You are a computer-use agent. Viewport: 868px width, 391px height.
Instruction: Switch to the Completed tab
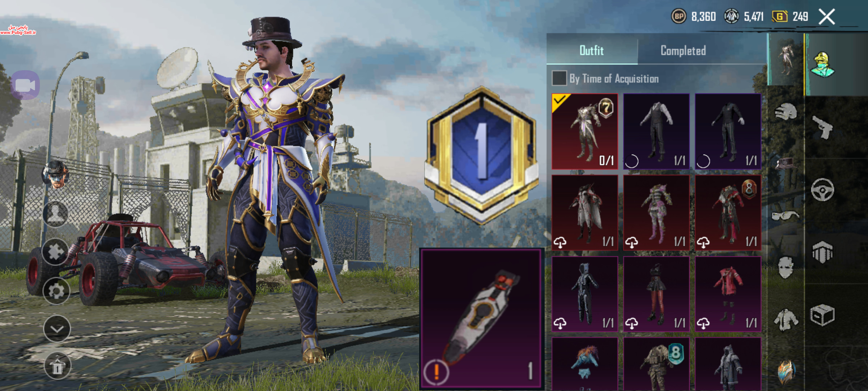click(x=683, y=51)
